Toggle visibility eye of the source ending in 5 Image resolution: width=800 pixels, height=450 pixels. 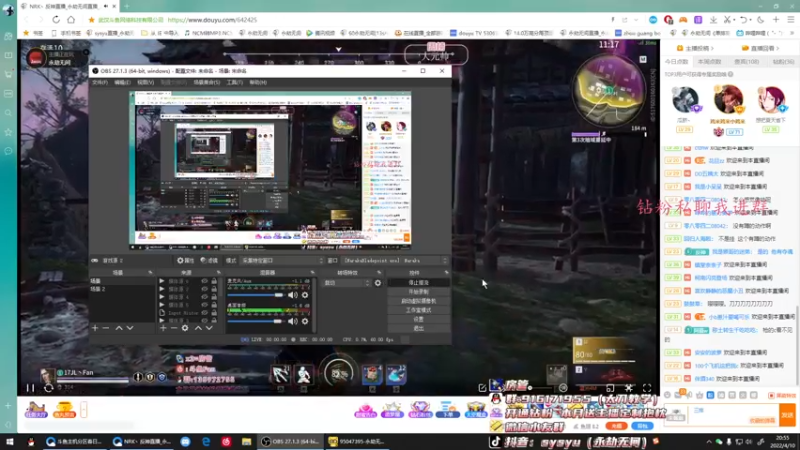click(205, 305)
